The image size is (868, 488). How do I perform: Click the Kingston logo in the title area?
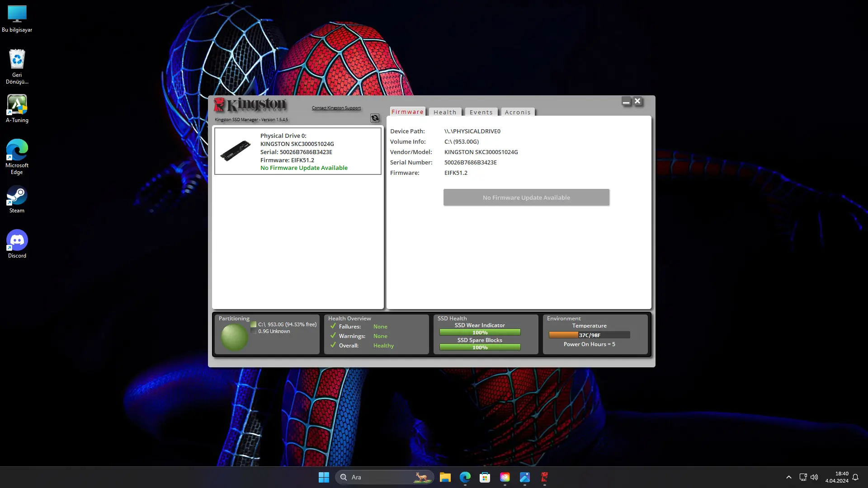250,104
